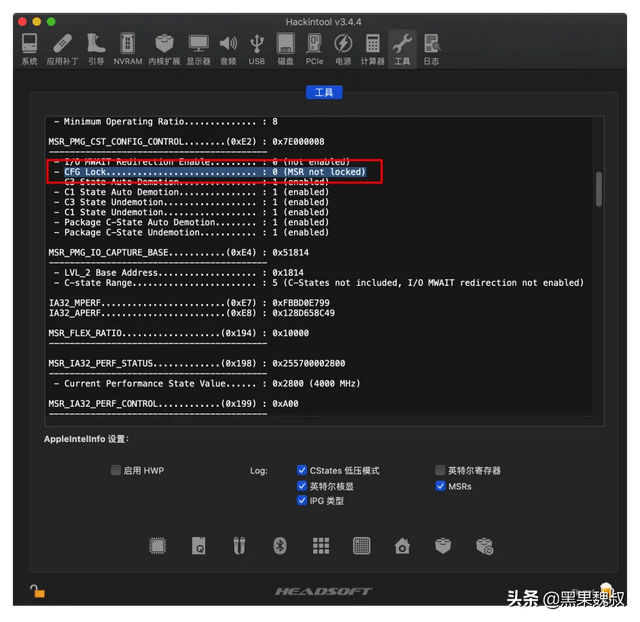Click the C1 State Undemotion line
The image size is (640, 622).
click(191, 212)
